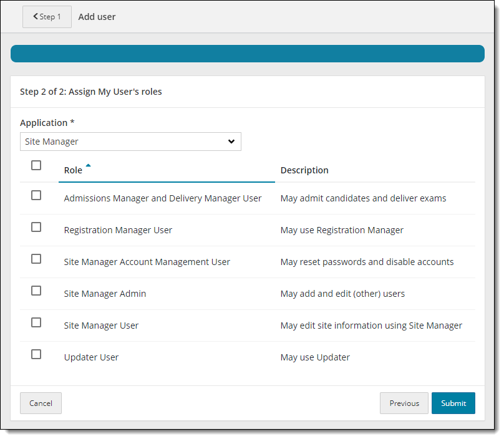This screenshot has width=504, height=439.
Task: Click the 'Application *' field label
Action: [47, 123]
